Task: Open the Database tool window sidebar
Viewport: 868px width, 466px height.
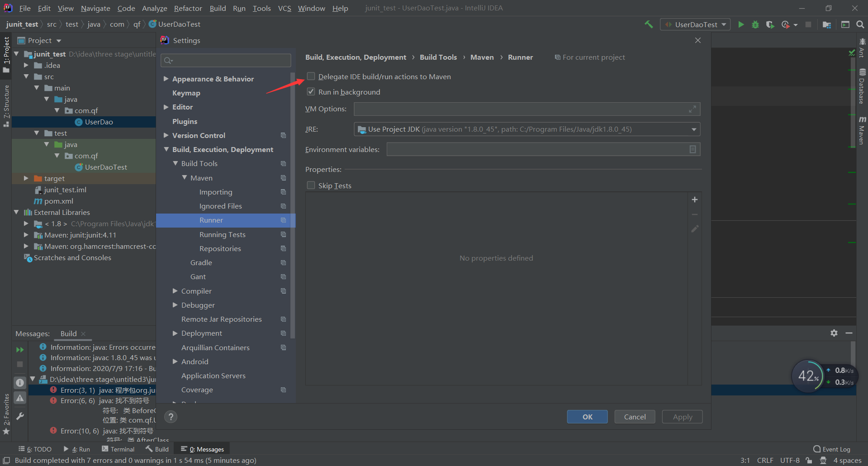Action: tap(862, 86)
